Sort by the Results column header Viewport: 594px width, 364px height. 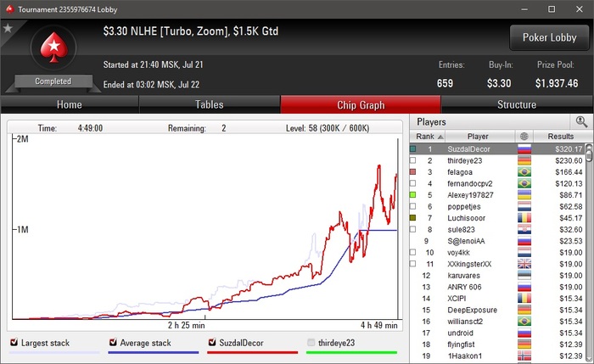click(x=561, y=137)
